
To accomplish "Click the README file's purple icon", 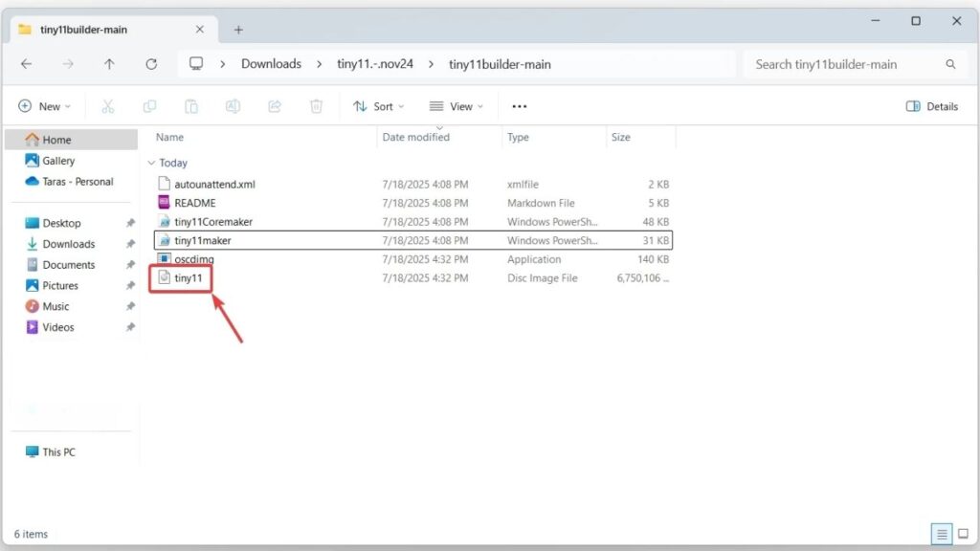I will (x=164, y=203).
